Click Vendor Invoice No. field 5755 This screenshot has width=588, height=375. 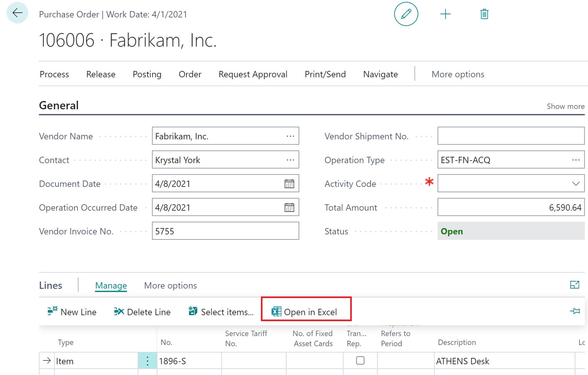[x=225, y=231]
